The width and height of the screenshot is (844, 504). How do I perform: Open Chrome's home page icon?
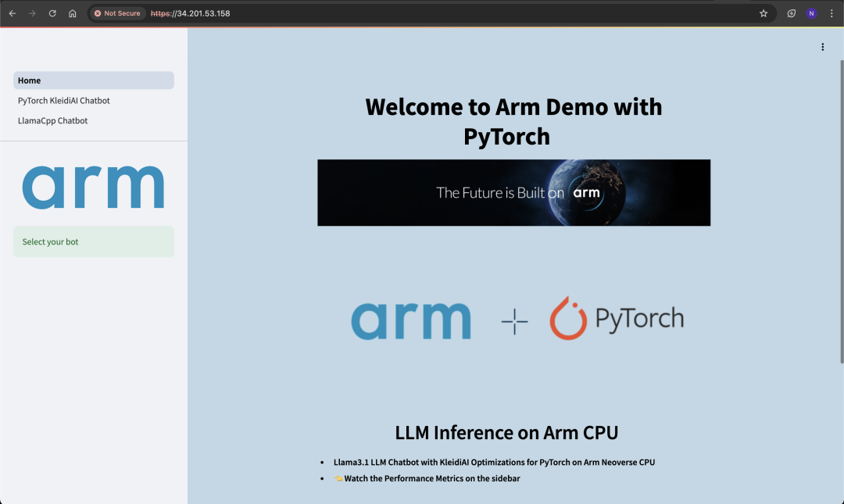72,13
